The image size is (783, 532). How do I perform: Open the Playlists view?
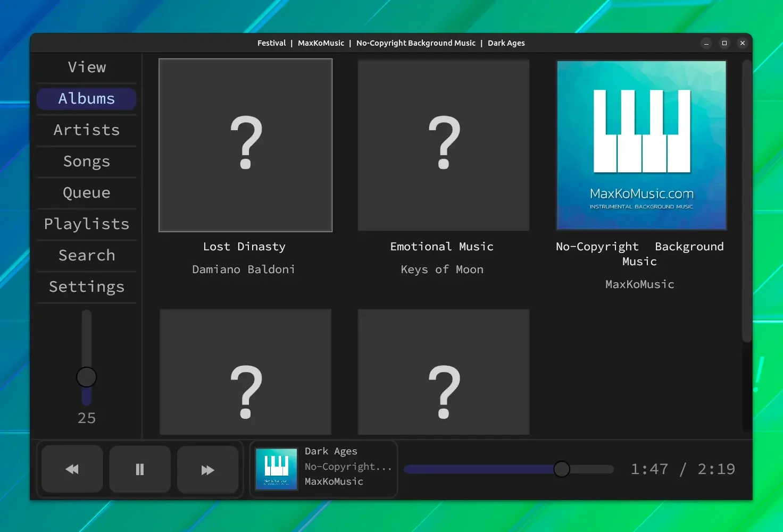(x=87, y=224)
